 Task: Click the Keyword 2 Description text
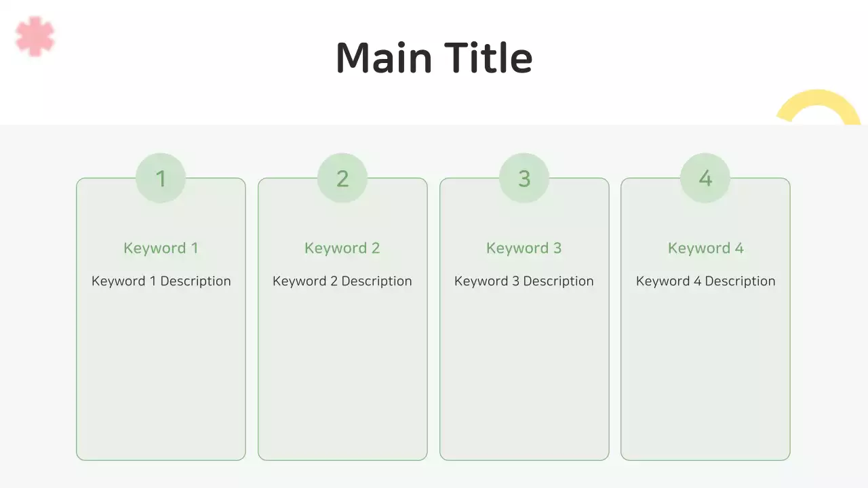342,281
